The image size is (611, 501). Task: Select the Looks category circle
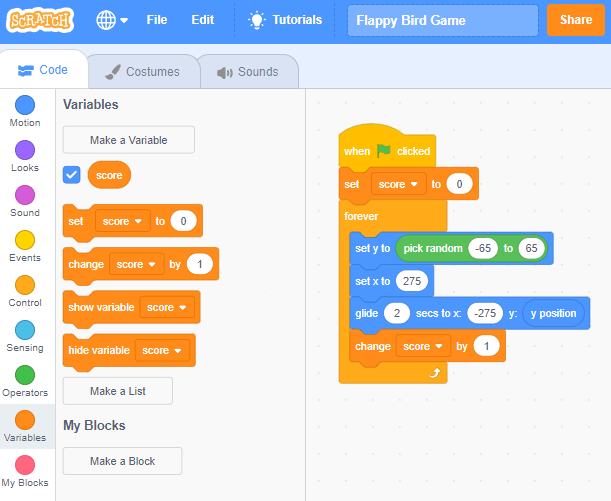click(25, 151)
